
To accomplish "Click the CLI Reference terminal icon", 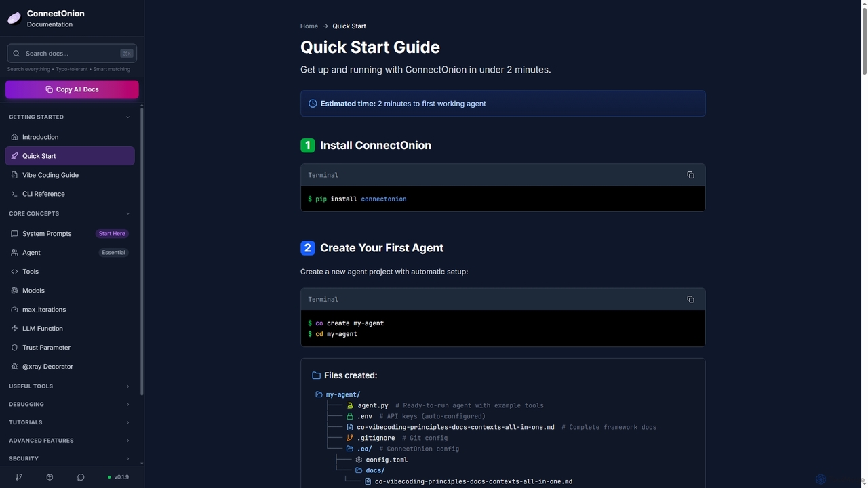I will [x=14, y=194].
